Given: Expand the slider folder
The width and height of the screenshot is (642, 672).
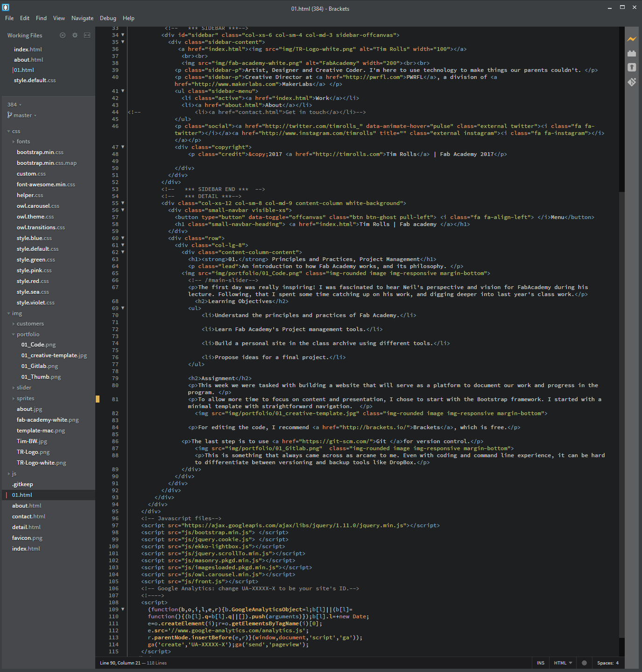Looking at the screenshot, I should click(13, 388).
